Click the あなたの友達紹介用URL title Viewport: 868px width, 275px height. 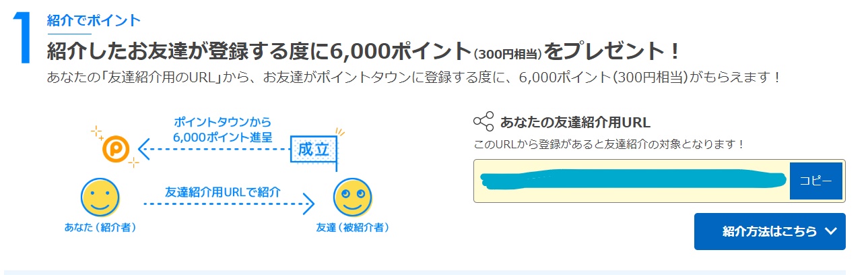[x=575, y=123]
